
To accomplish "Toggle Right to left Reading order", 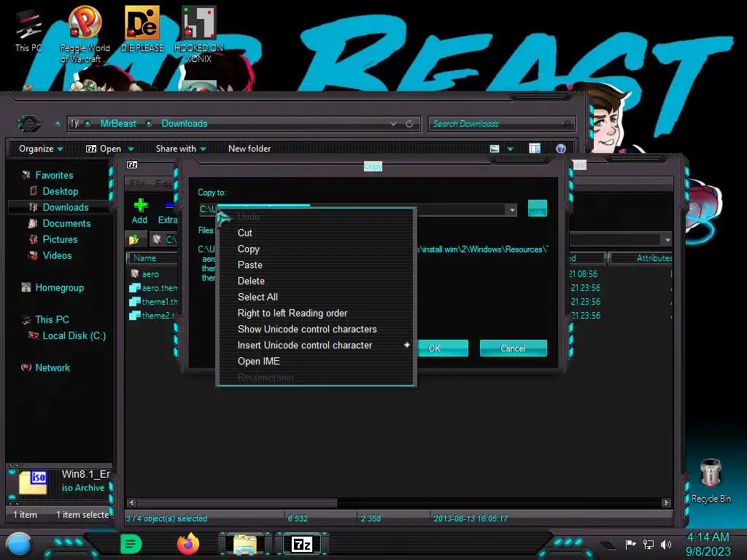I will coord(315,314).
